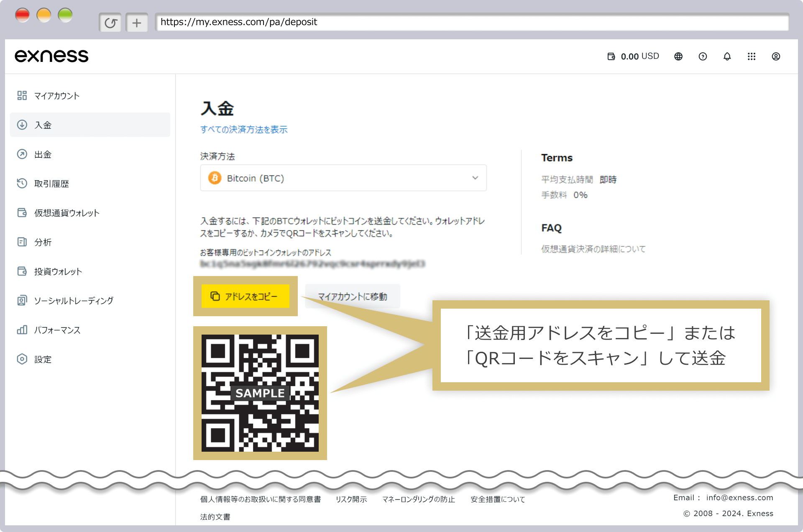Click the 手数料 0% text

pyautogui.click(x=564, y=195)
